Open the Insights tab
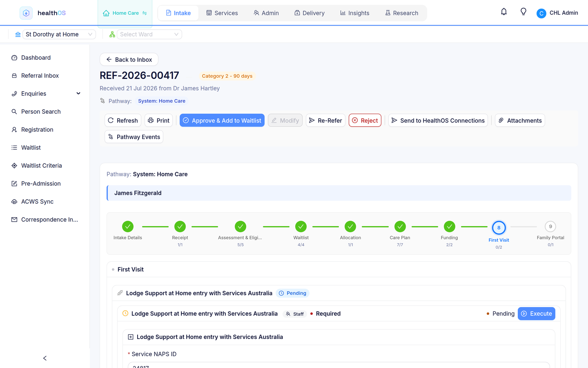This screenshot has height=368, width=588. 355,13
